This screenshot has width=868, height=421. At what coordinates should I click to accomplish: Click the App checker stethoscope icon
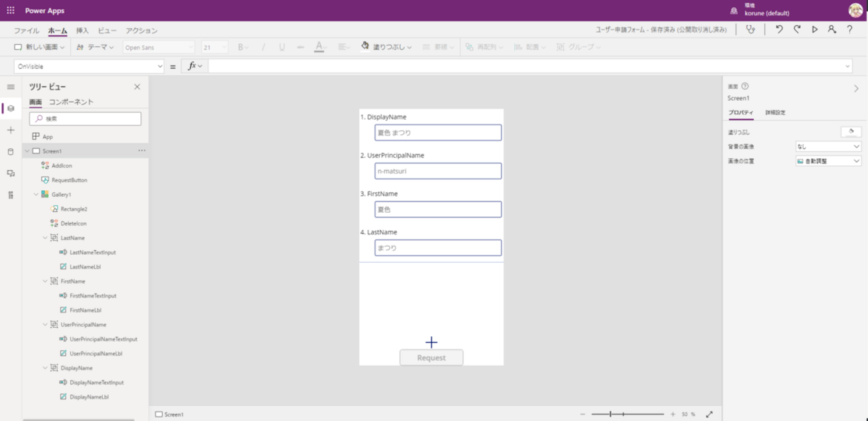750,29
